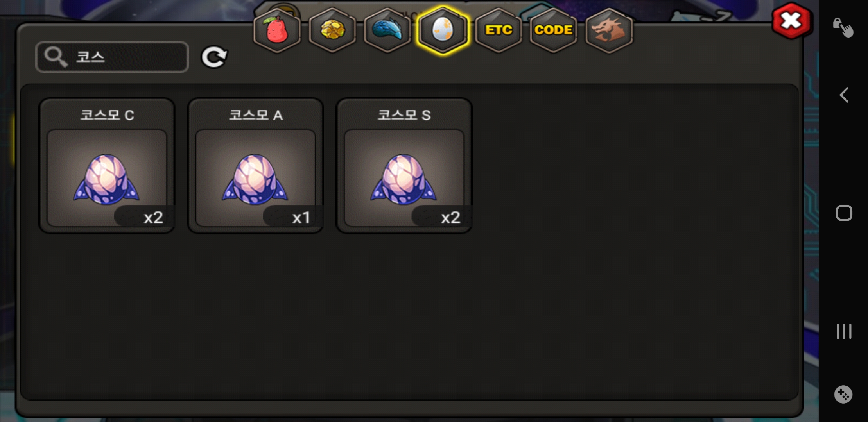The image size is (868, 422).
Task: Open the blue dragon scale category
Action: click(x=387, y=30)
